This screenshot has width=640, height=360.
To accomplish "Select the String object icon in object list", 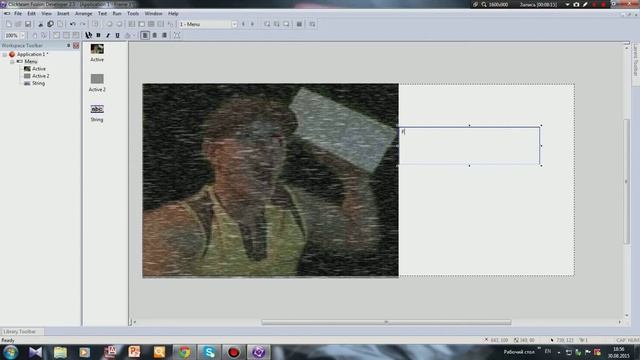I will [97, 109].
